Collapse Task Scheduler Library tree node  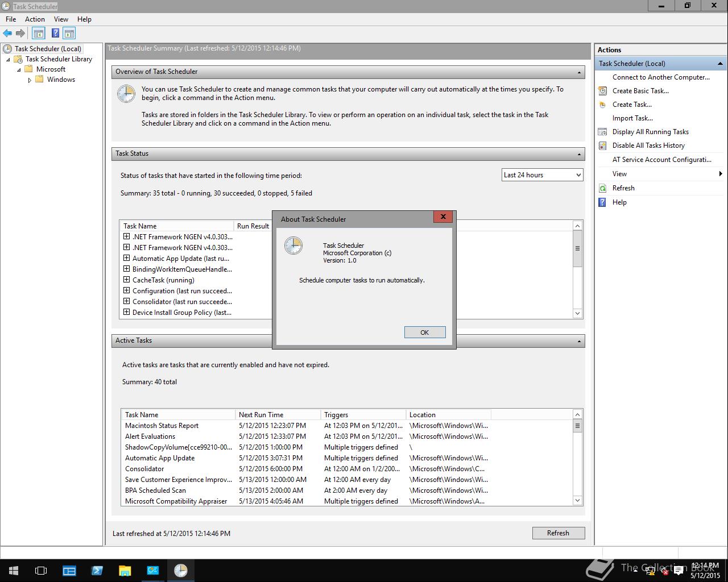tap(8, 60)
